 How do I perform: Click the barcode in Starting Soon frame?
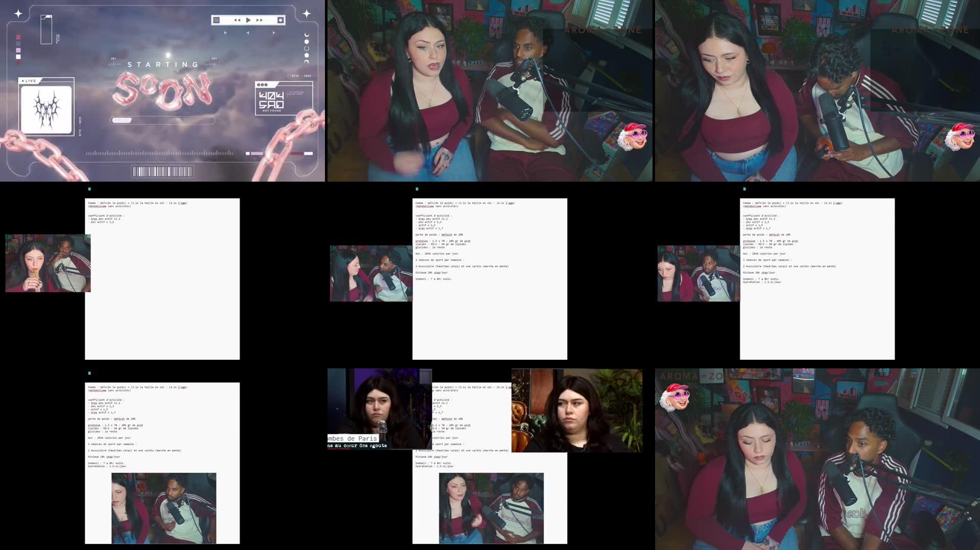click(x=162, y=171)
